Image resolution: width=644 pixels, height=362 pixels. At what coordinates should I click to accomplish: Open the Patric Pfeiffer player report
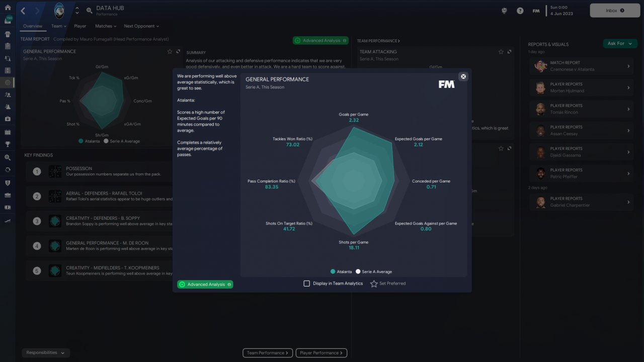581,173
